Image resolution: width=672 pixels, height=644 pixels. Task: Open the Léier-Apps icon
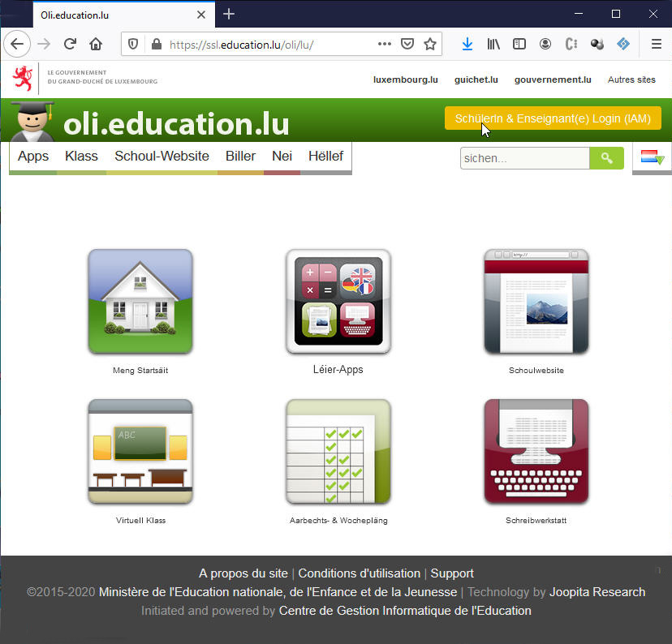coord(338,302)
